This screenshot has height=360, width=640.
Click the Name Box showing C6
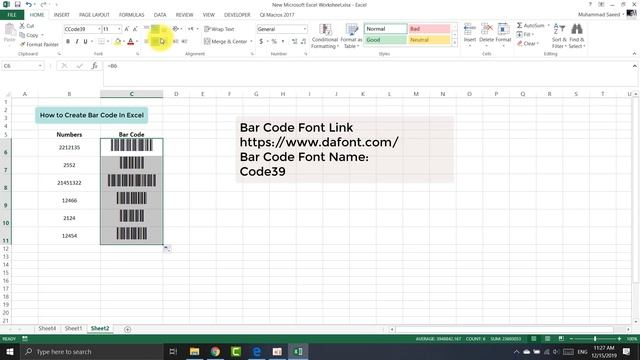(x=22, y=66)
